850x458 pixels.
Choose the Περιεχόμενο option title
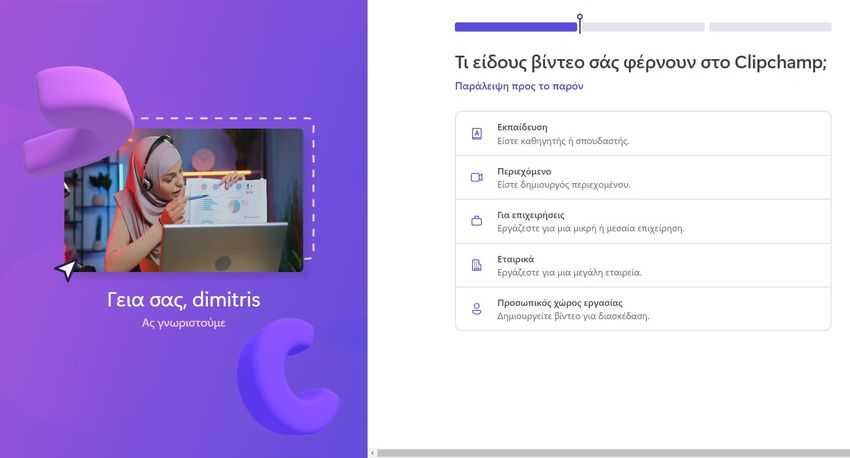pyautogui.click(x=524, y=171)
